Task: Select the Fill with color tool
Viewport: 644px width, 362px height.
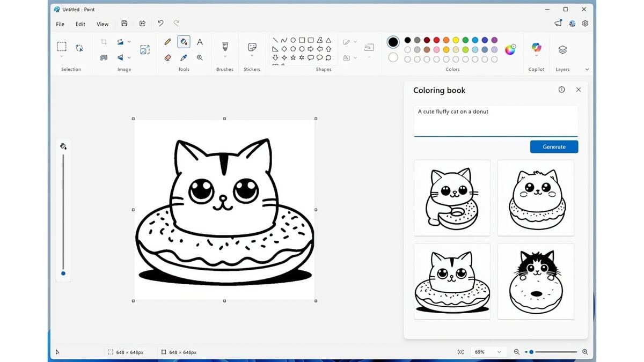Action: 184,41
